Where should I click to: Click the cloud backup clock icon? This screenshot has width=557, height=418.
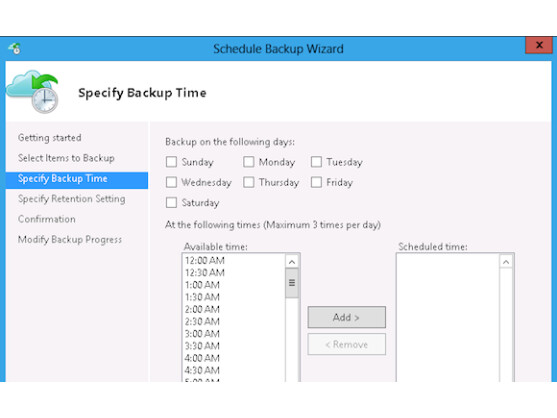pyautogui.click(x=32, y=92)
